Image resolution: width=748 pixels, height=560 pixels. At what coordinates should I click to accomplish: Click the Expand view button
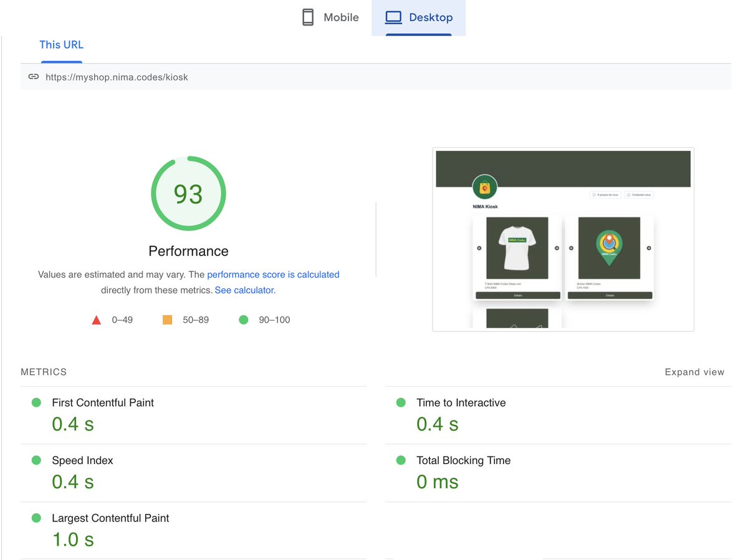click(694, 372)
